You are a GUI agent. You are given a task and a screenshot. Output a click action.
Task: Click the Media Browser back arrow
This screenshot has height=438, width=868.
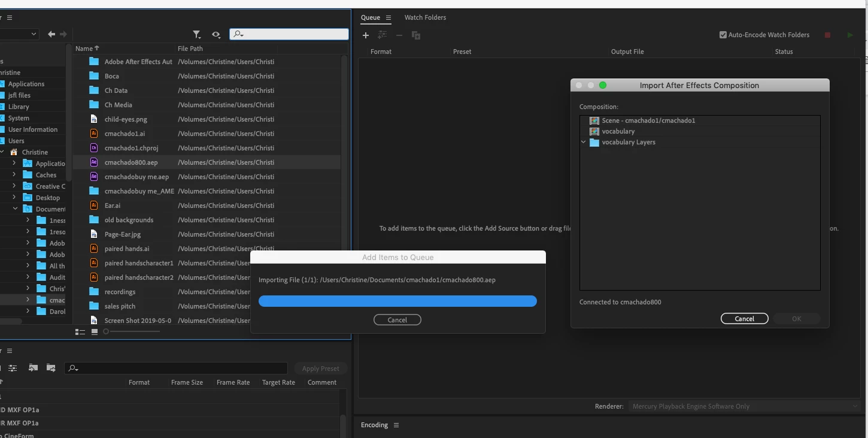click(x=51, y=35)
